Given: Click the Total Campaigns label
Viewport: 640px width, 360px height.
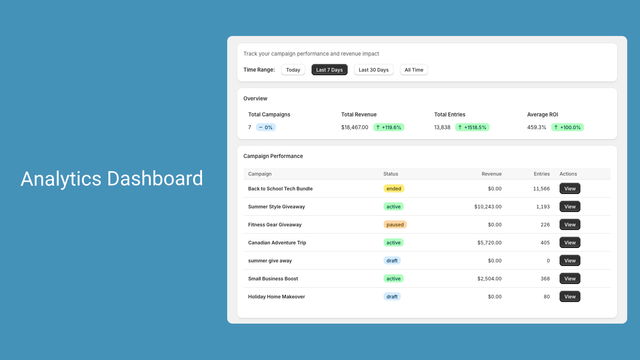Looking at the screenshot, I should [269, 114].
